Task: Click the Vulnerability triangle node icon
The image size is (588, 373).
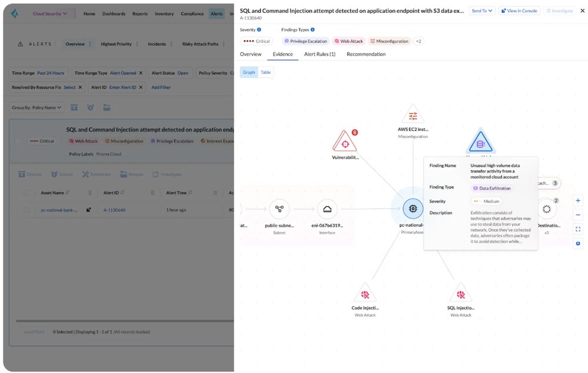Action: [x=345, y=142]
